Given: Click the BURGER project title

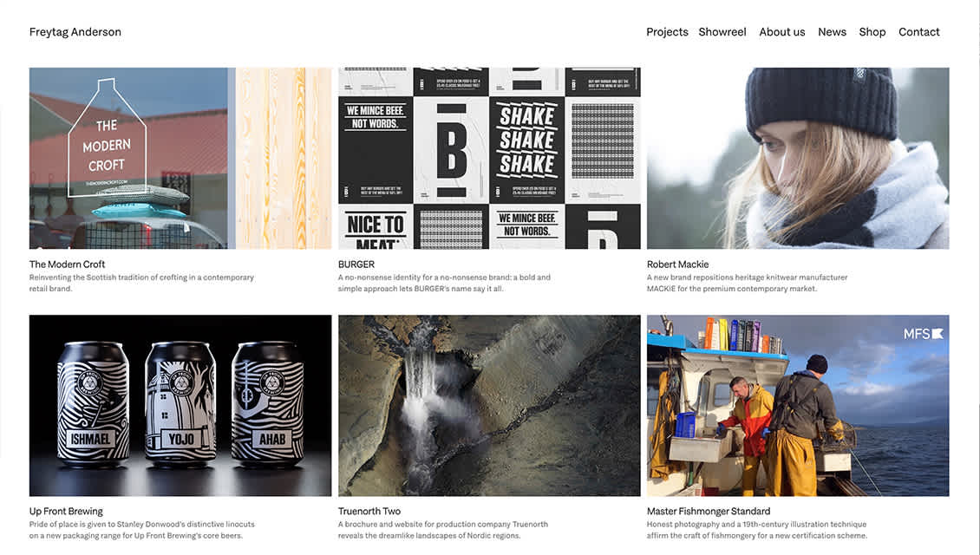Looking at the screenshot, I should click(356, 264).
